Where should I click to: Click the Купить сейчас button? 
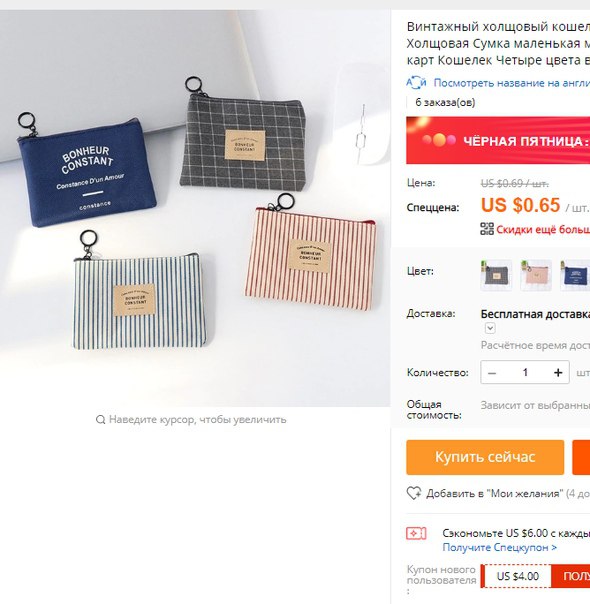coord(485,457)
